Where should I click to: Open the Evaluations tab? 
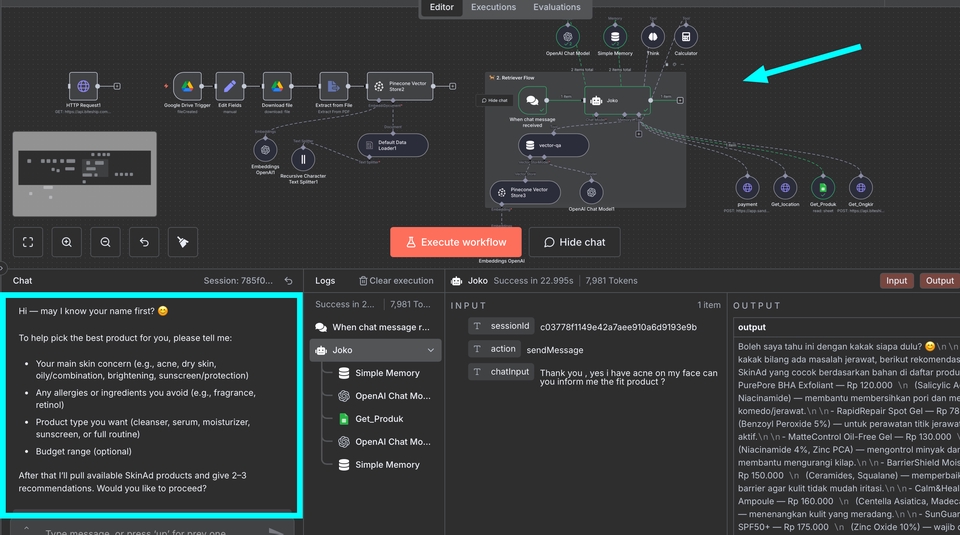pyautogui.click(x=557, y=7)
